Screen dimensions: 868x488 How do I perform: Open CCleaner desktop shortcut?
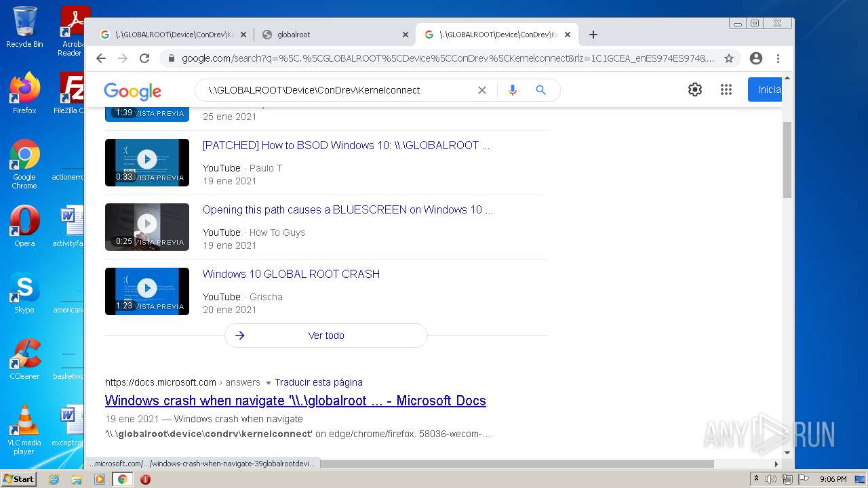[x=24, y=359]
